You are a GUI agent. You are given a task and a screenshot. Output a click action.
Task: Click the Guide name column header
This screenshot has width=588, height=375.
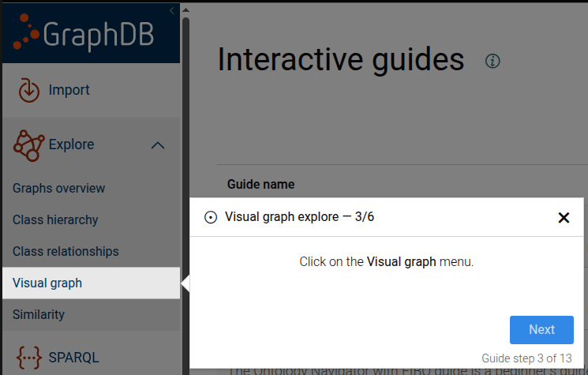point(261,184)
